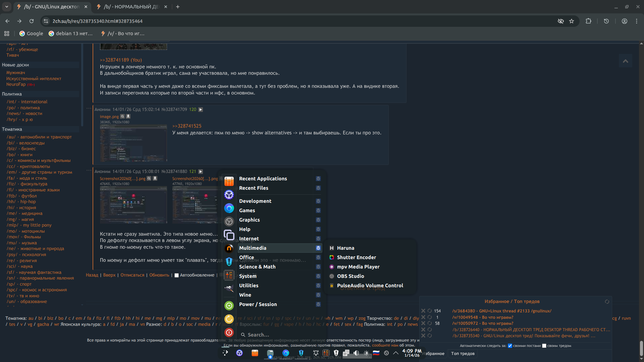Viewport: 644px width, 362px height.
Task: Expand the Games category in the launcher
Action: click(247, 210)
